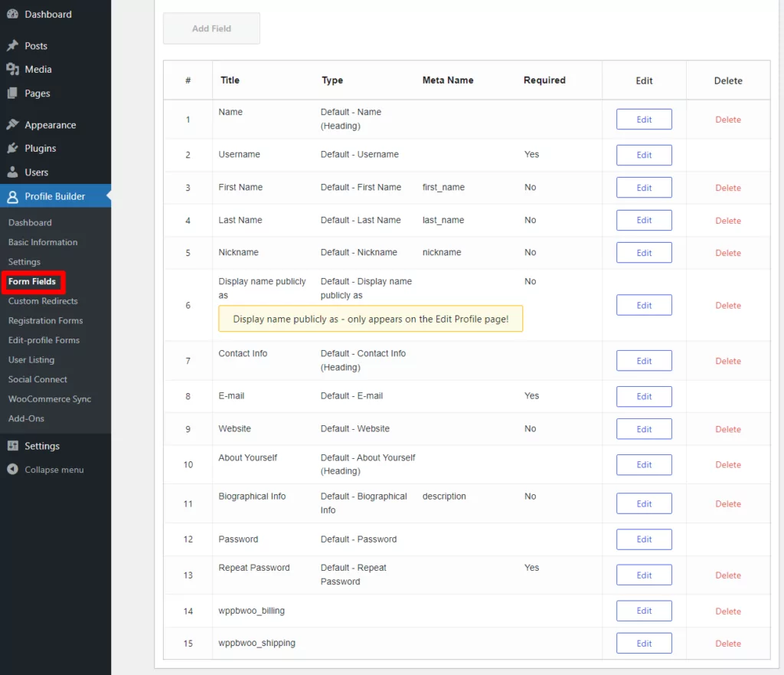Click the Media icon in sidebar
This screenshot has width=784, height=675.
(12, 69)
